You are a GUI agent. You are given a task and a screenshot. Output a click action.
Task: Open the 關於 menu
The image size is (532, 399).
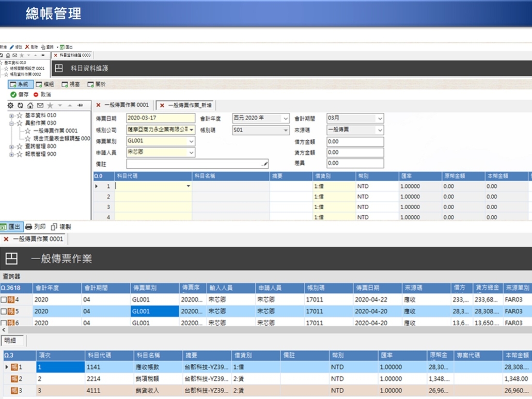click(x=97, y=84)
